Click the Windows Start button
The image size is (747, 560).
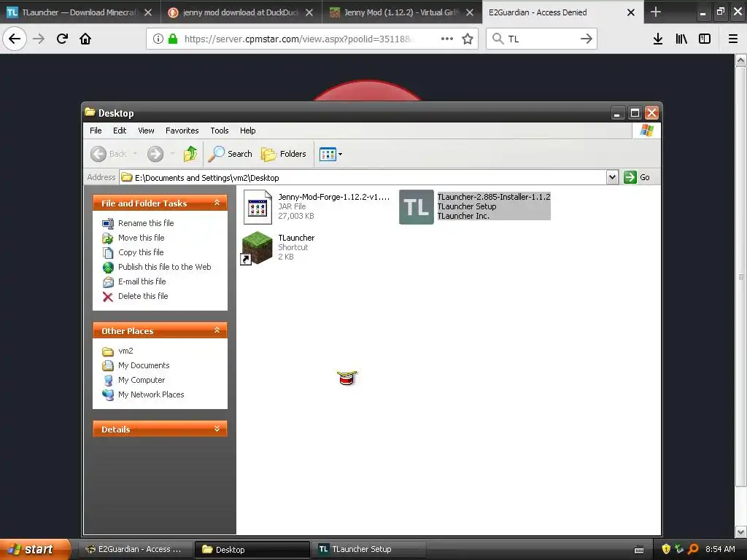click(34, 549)
